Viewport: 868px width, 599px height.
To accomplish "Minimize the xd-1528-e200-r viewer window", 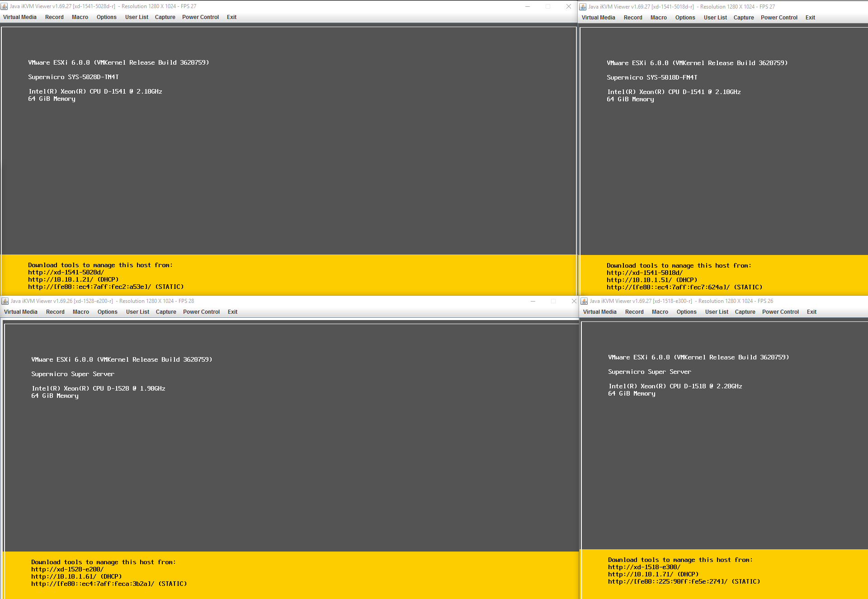I will click(x=533, y=301).
